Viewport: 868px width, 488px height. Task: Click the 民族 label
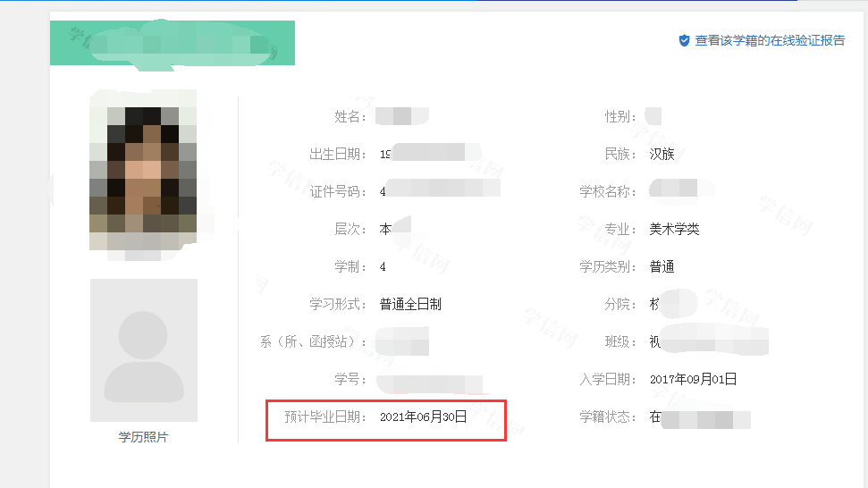pyautogui.click(x=620, y=154)
